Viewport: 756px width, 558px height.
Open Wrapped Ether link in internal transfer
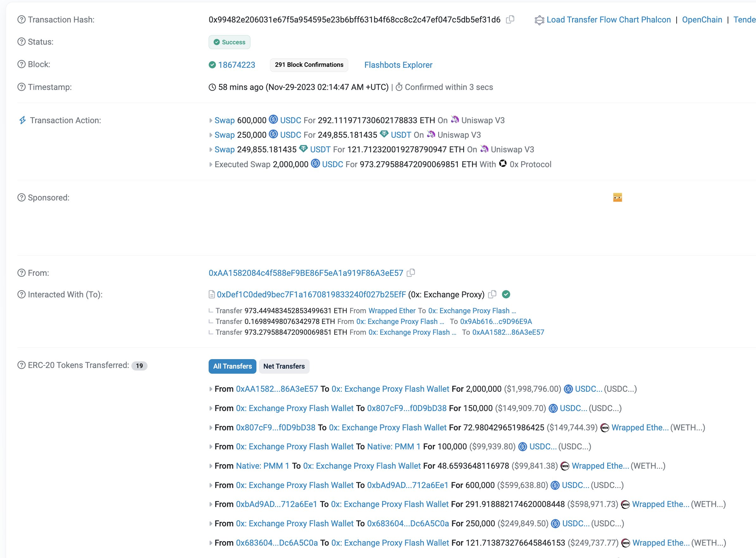click(392, 311)
